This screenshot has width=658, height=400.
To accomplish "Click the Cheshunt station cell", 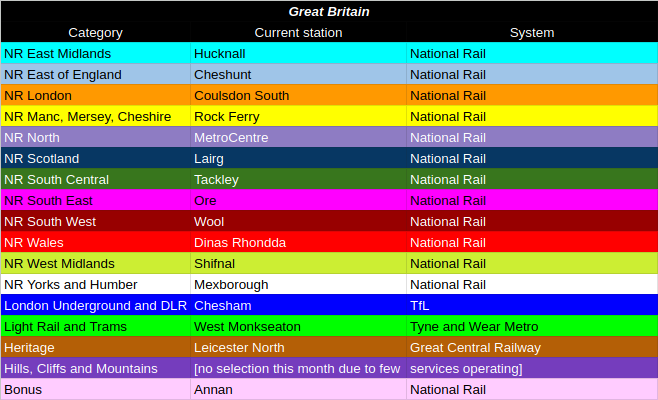I will [x=223, y=74].
